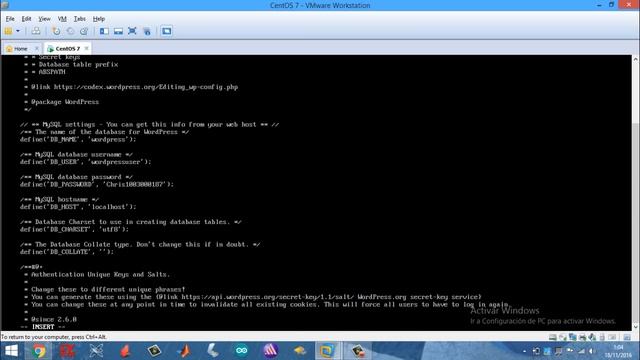
Task: Click the volume speaker tray icon
Action: 591,351
